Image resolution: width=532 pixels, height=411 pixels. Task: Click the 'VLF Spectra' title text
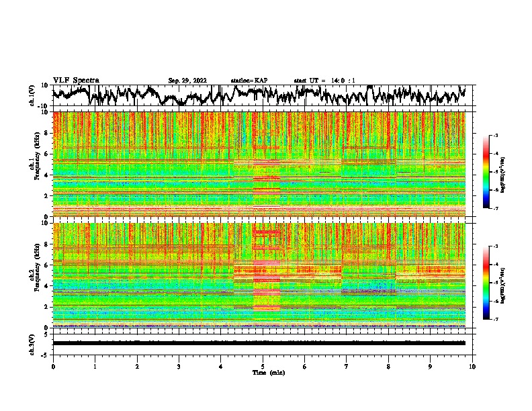76,81
